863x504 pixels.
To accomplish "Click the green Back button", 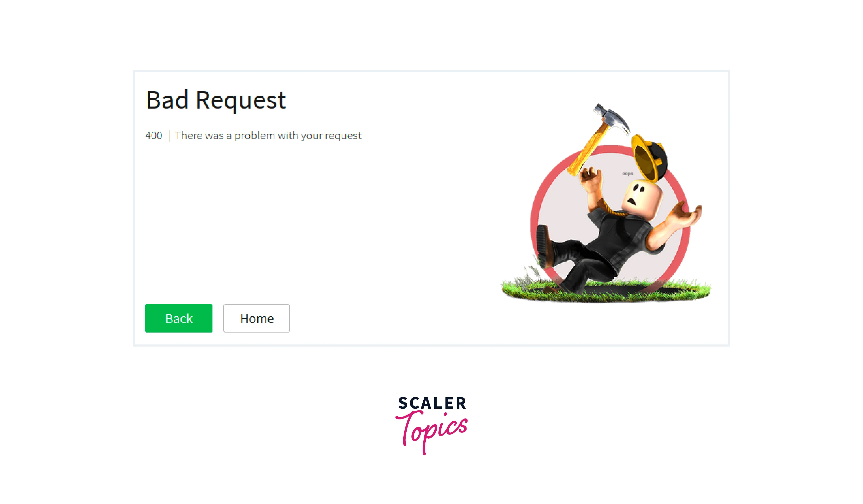I will (x=178, y=318).
